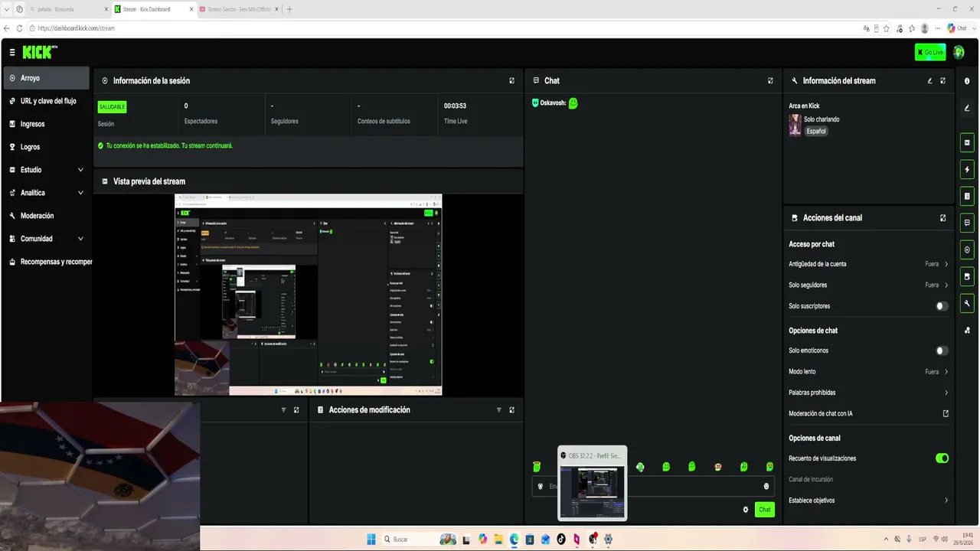Open TikTok from the taskbar
This screenshot has height=551, width=980.
coord(561,539)
